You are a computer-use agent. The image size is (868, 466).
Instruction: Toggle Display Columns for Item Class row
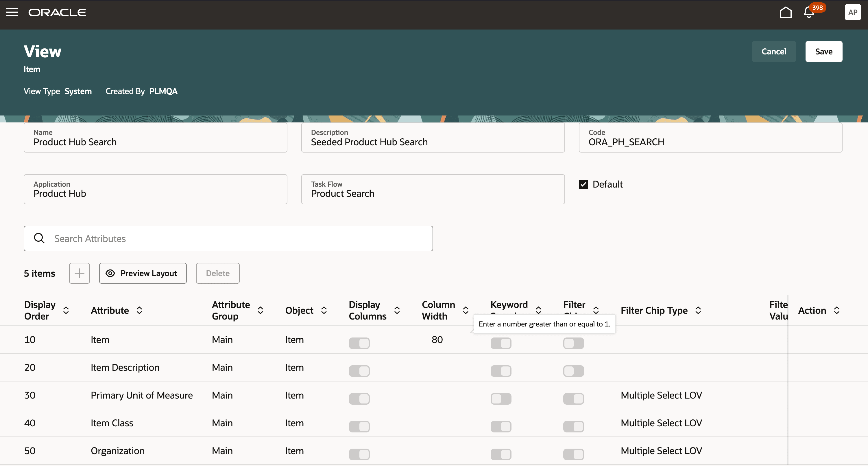pos(359,427)
